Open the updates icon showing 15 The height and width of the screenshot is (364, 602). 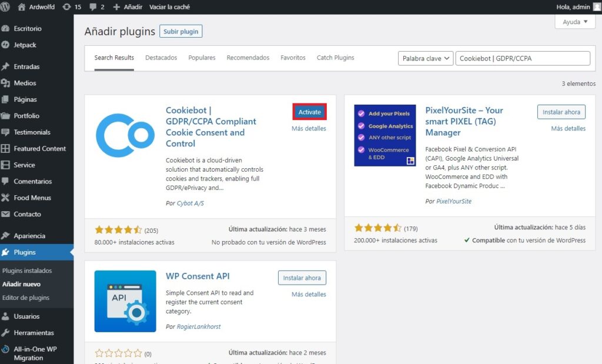(67, 6)
